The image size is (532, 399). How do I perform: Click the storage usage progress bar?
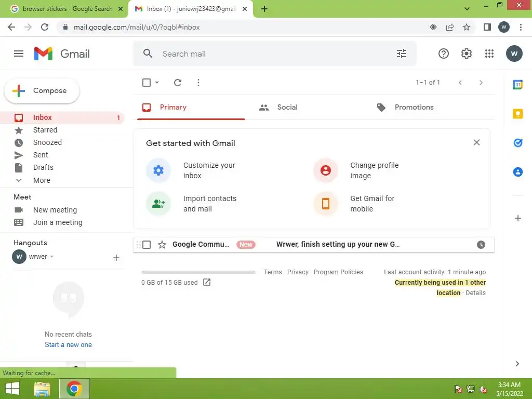(x=198, y=272)
